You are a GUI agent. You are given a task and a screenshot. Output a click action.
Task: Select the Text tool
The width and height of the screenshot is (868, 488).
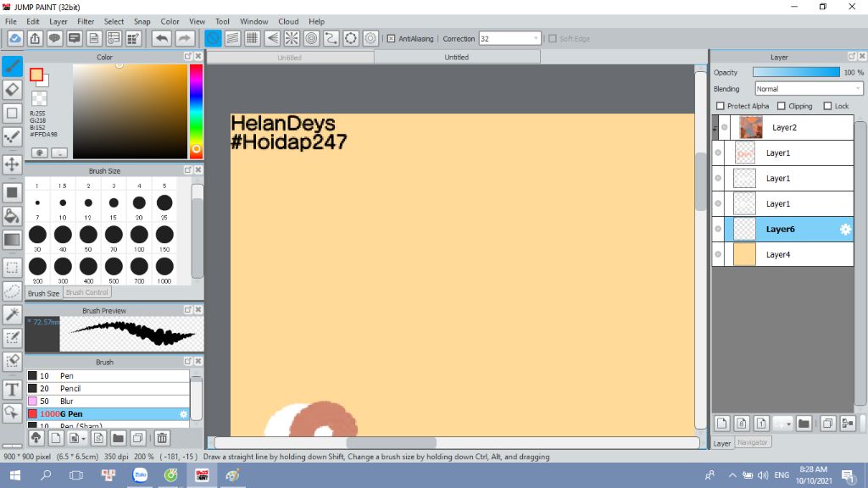[x=12, y=390]
